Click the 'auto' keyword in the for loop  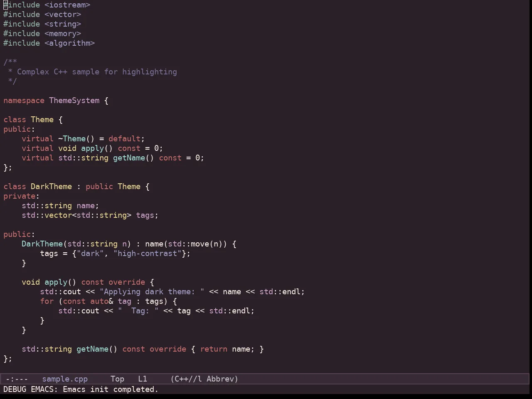[99, 301]
